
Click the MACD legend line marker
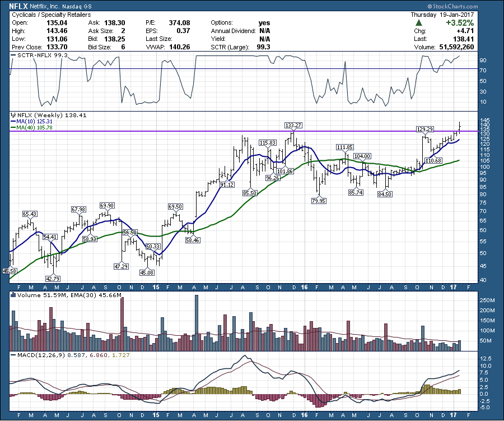(x=13, y=355)
